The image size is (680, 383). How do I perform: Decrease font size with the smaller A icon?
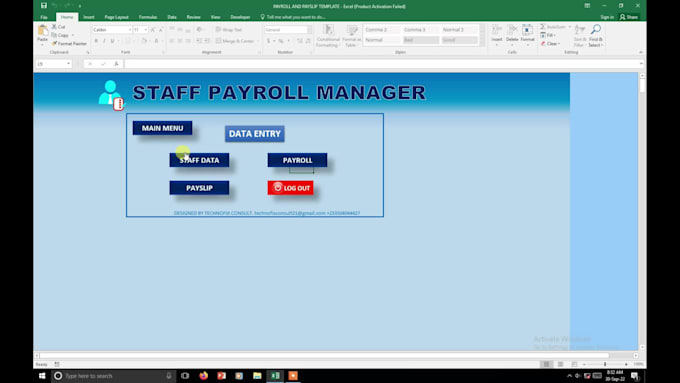pos(161,29)
